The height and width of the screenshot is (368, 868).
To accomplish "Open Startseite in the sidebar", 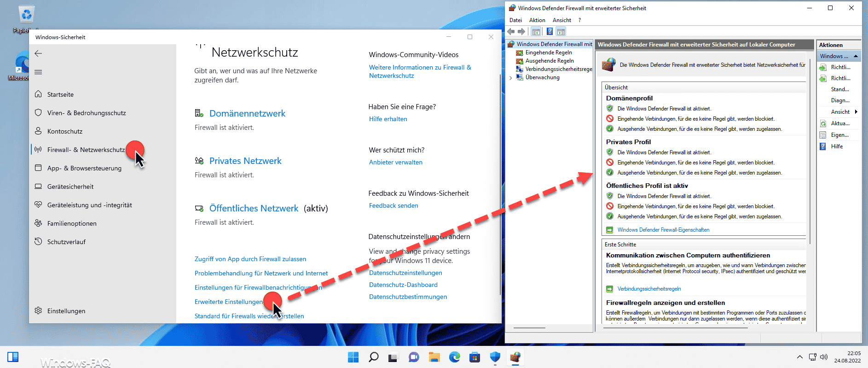I will 60,94.
